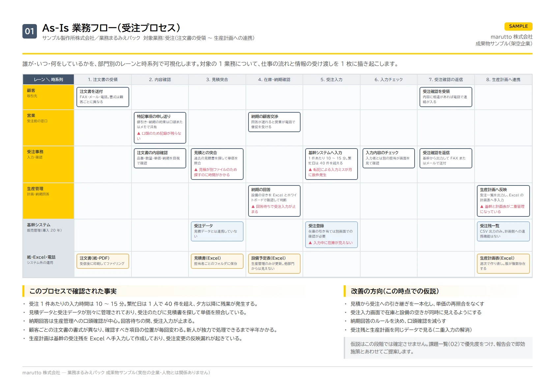Viewport: 555px width, 392px height.
Task: Click the "注文書を送付" card
Action: pyautogui.click(x=103, y=97)
